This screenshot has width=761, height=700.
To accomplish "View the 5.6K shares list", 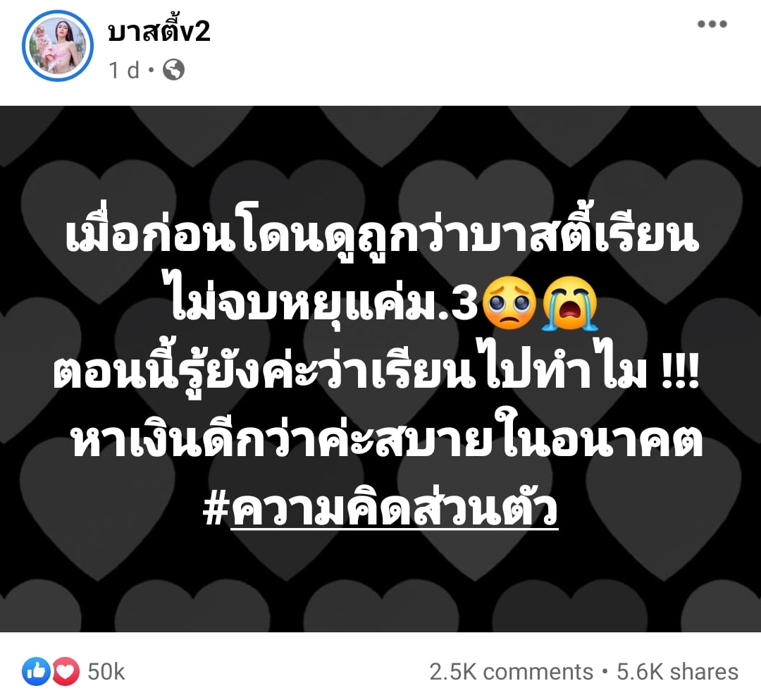I will point(678,672).
